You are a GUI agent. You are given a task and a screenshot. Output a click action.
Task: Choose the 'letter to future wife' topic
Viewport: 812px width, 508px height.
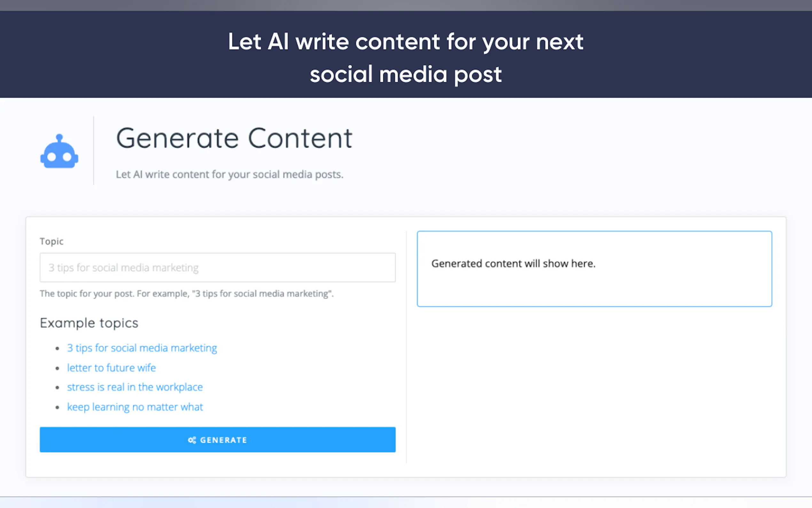(112, 368)
